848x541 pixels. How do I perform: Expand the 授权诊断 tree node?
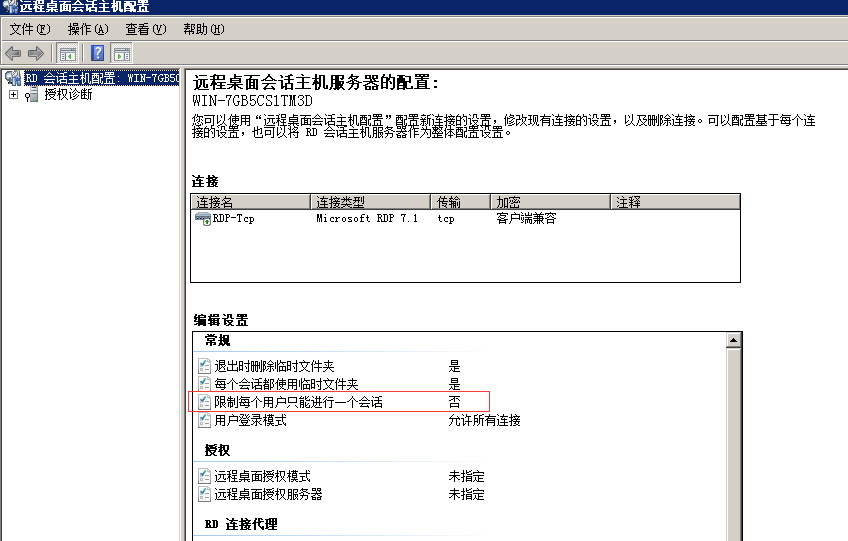coord(14,95)
